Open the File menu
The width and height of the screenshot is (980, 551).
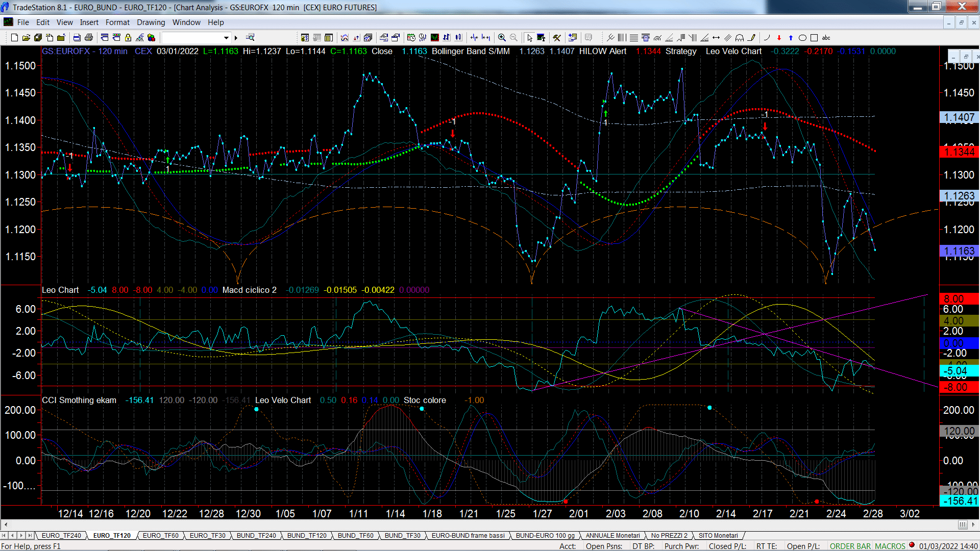(x=23, y=22)
